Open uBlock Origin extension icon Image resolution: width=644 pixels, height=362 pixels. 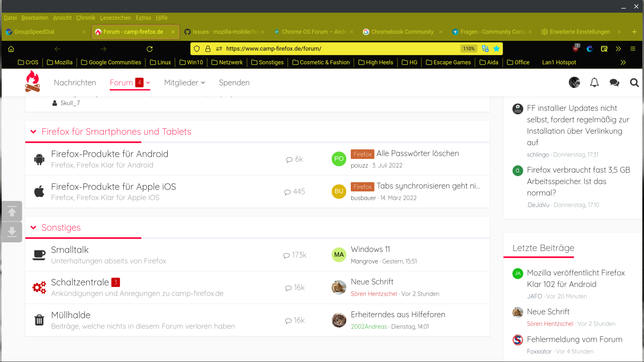click(x=576, y=48)
